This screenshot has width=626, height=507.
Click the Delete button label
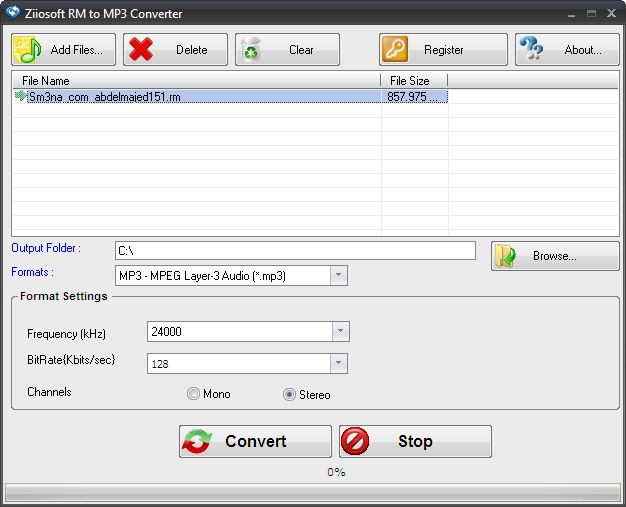click(192, 50)
